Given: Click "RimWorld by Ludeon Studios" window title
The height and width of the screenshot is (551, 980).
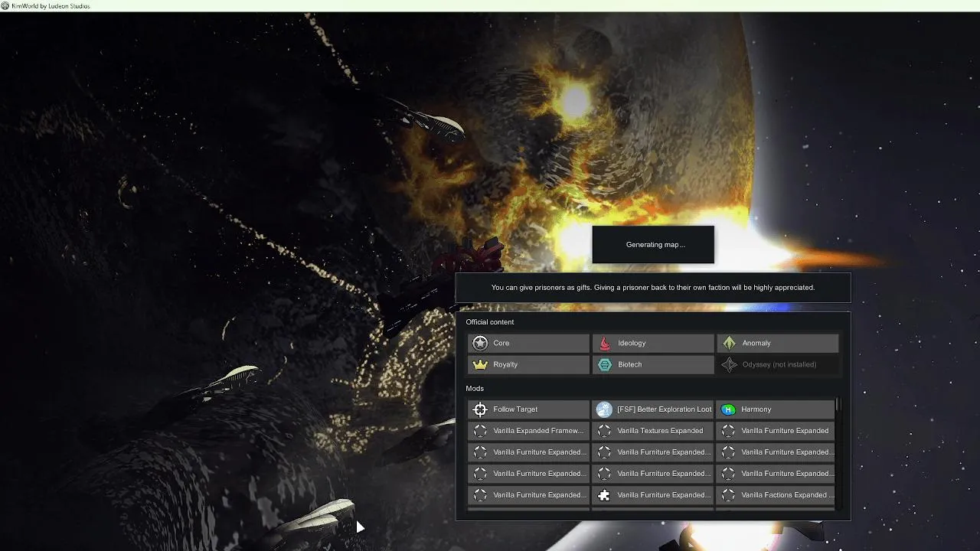Looking at the screenshot, I should (51, 6).
